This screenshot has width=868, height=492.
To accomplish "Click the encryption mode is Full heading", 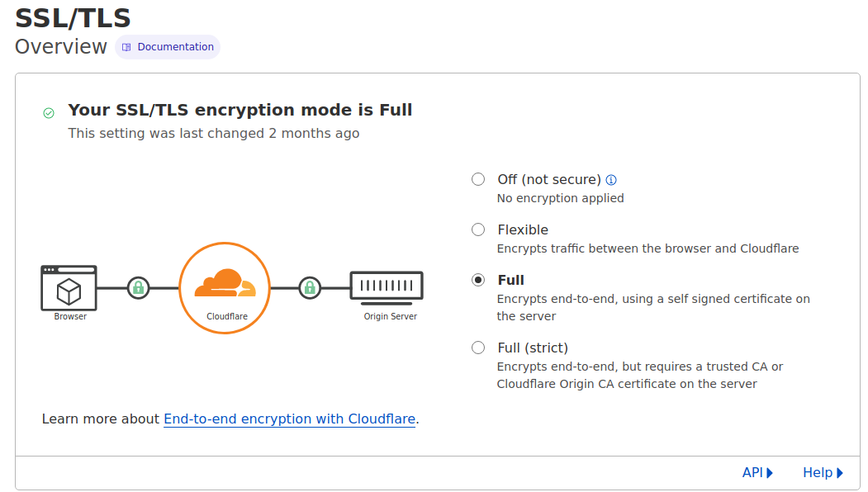I will (240, 110).
